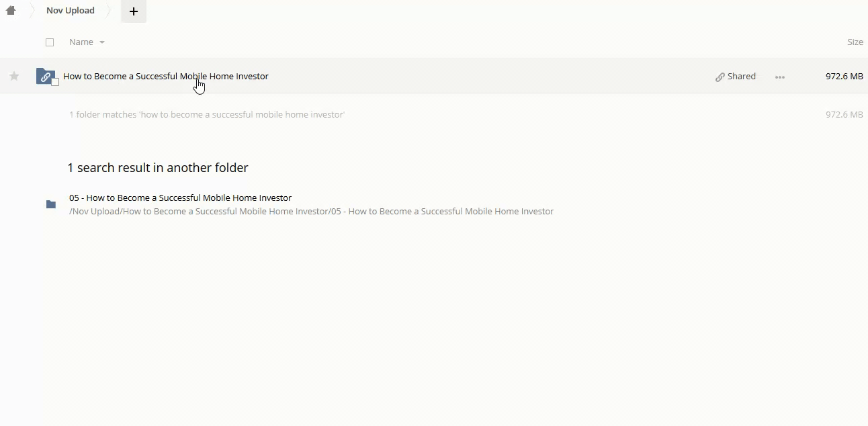Click the search result's /Nov Upload path text
Screen dimensions: 868x426
(311, 212)
